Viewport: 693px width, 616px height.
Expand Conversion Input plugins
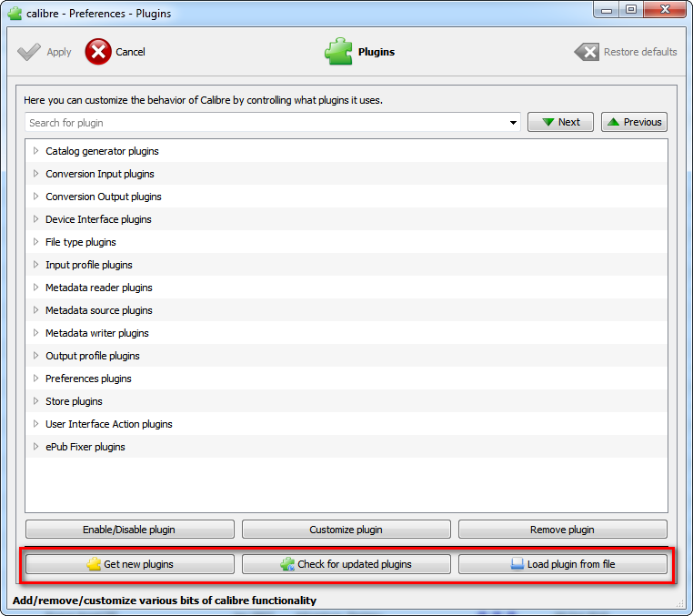click(35, 174)
